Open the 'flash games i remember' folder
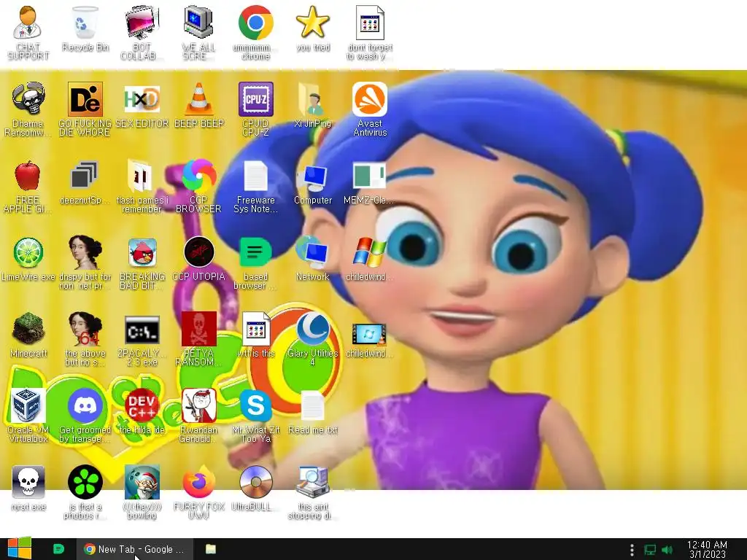This screenshot has width=747, height=560. pos(142,186)
